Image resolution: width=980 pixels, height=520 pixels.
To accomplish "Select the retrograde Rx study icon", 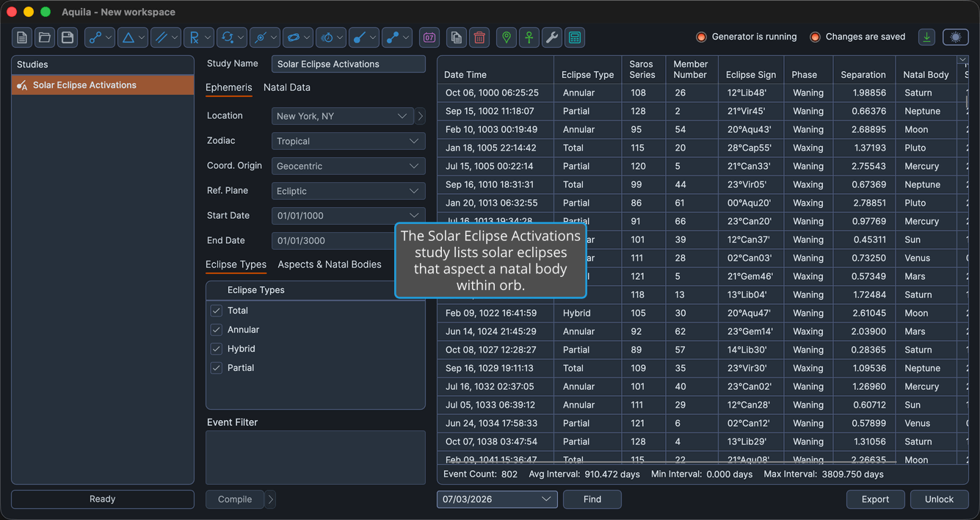I will click(194, 37).
